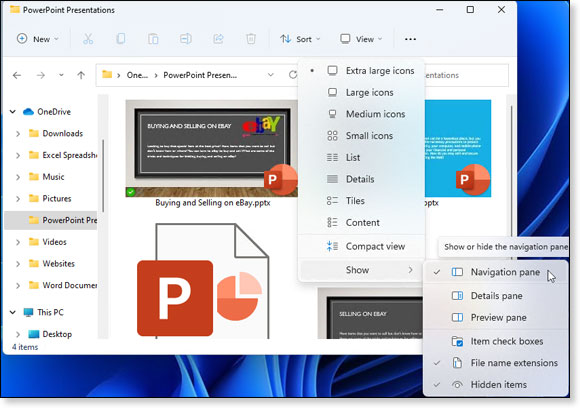
Task: Toggle Hidden items option
Action: click(x=495, y=385)
